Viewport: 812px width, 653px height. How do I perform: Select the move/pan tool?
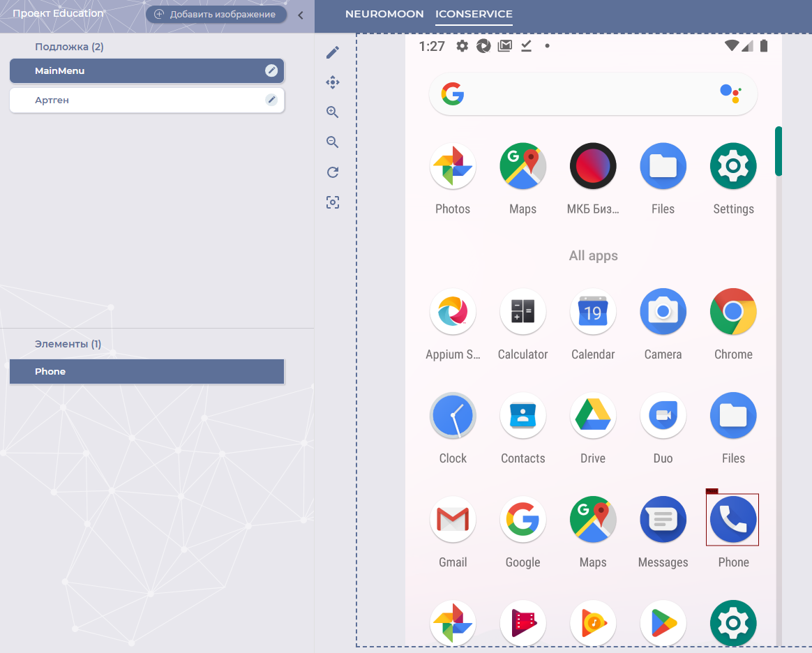pos(333,82)
